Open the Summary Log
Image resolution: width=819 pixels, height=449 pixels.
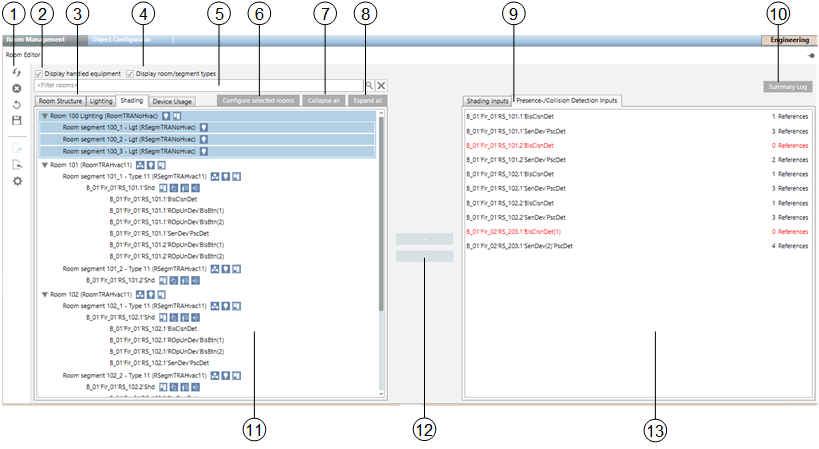(x=788, y=87)
